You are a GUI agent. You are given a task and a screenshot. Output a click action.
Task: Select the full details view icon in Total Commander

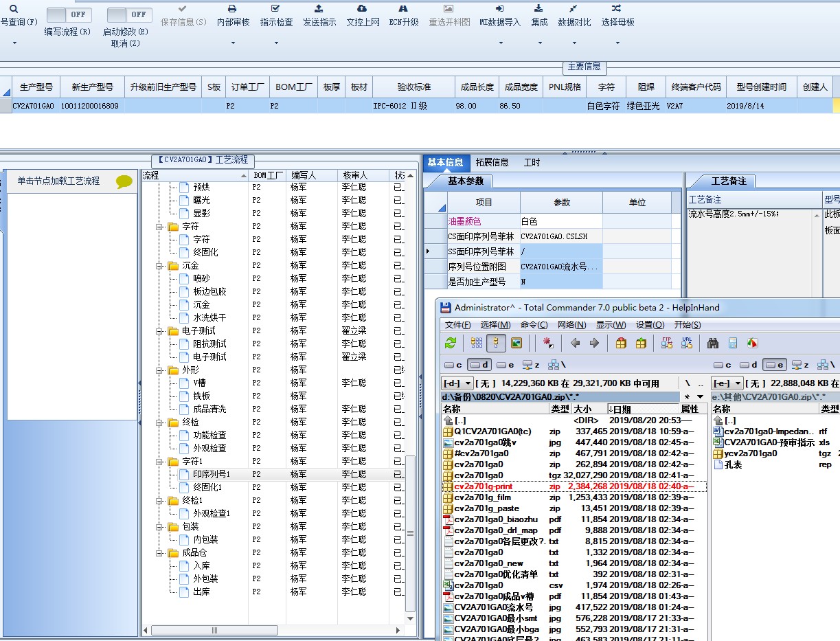pos(497,343)
